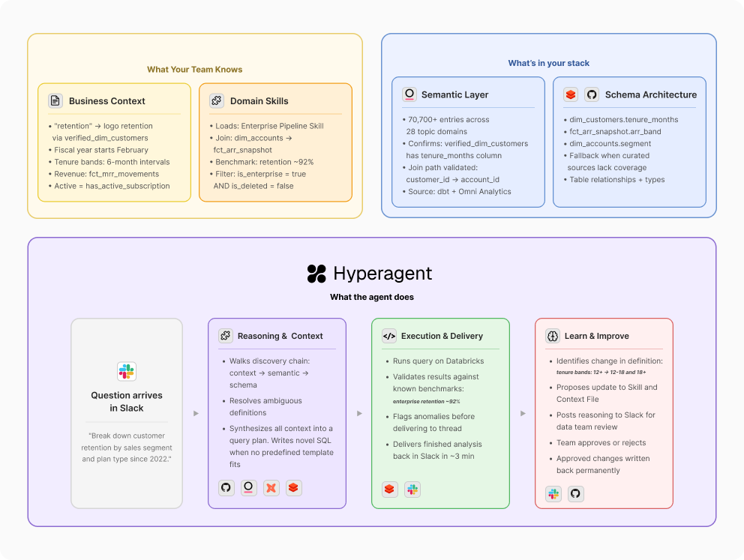Click the GitHub icon in Reasoning & Context card

coord(226,487)
